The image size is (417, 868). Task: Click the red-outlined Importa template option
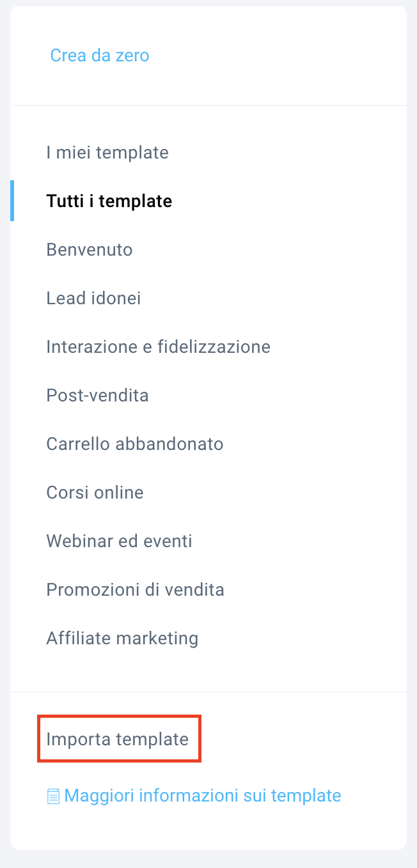(x=119, y=739)
